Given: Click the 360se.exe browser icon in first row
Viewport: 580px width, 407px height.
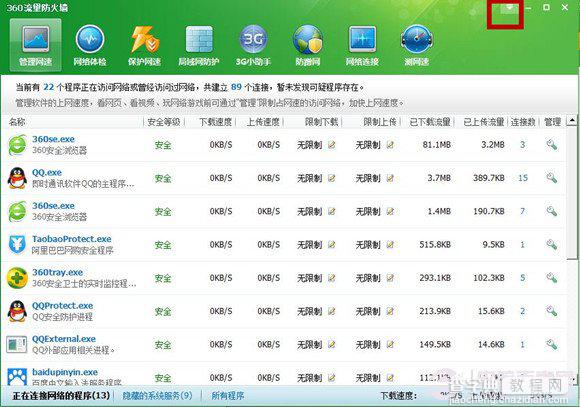Looking at the screenshot, I should pos(17,145).
